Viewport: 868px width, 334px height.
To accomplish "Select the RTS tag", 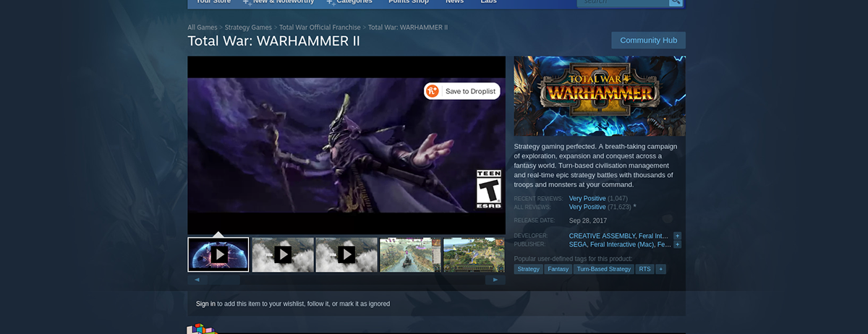I will (644, 269).
